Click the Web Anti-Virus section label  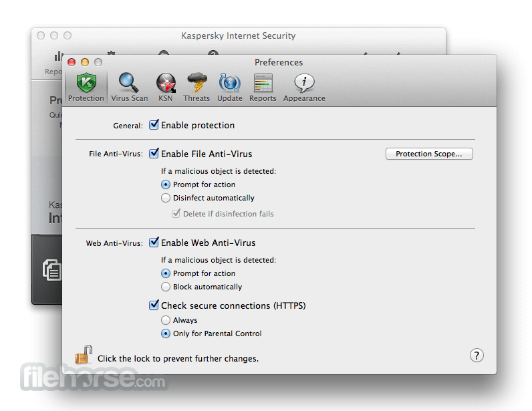pos(114,243)
